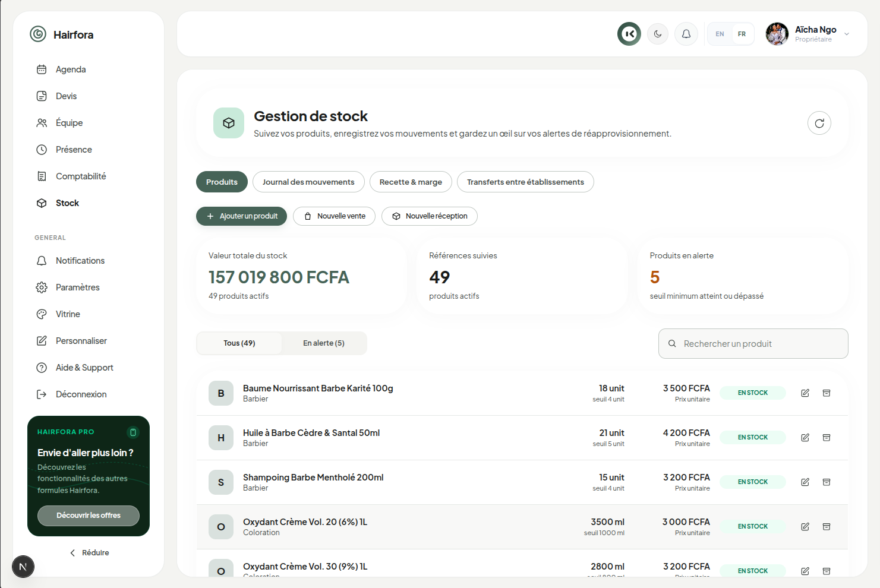This screenshot has height=588, width=880.
Task: Open the Recette & marge tab
Action: click(x=411, y=182)
